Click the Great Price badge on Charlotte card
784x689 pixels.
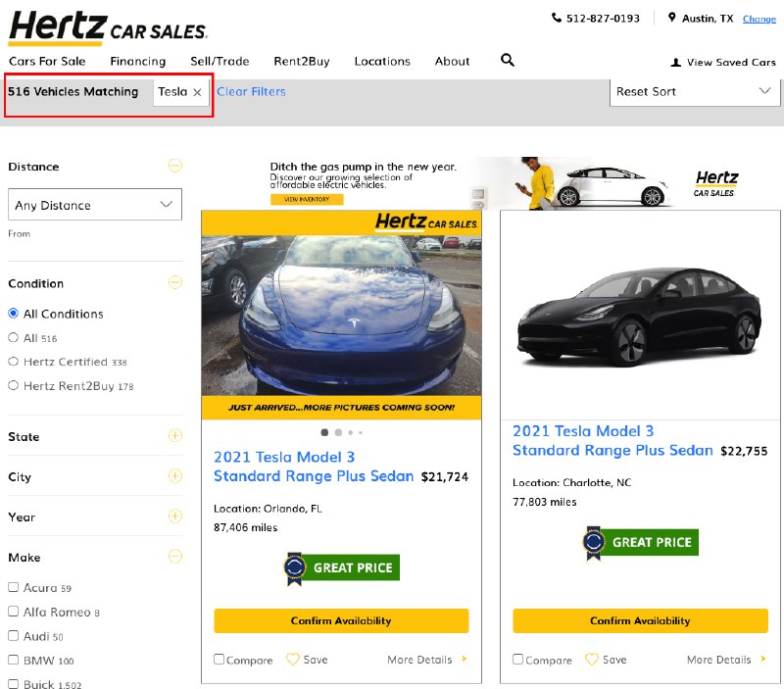tap(641, 543)
